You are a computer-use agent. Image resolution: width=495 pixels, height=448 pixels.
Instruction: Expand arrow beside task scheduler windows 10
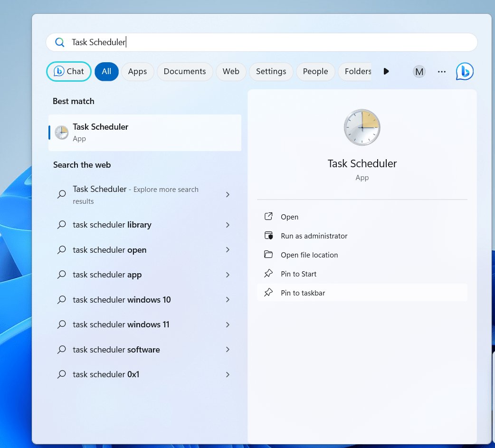click(x=228, y=300)
